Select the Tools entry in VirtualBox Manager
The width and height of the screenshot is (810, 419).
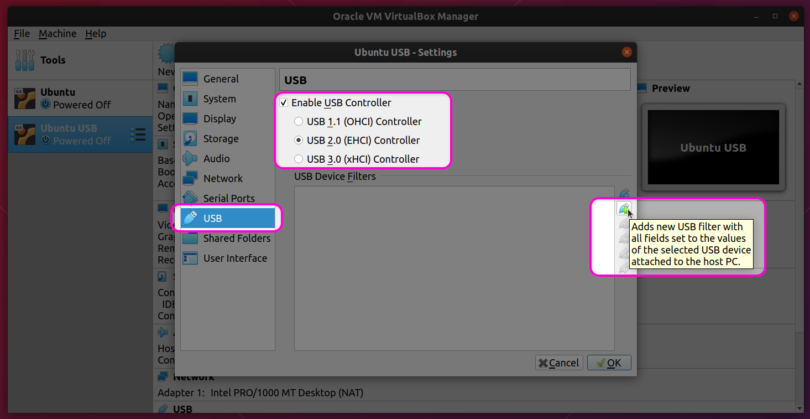tap(80, 60)
